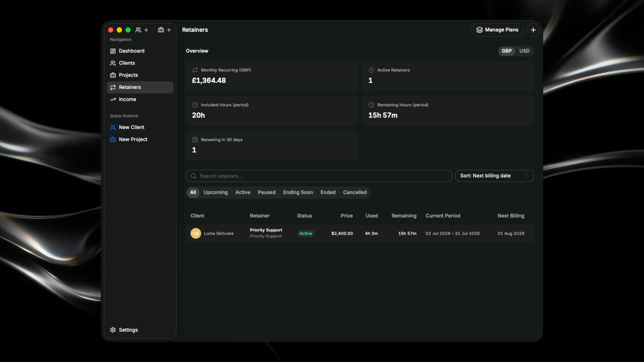Click the Retainers repeat-arrows icon
The image size is (644, 362).
113,87
